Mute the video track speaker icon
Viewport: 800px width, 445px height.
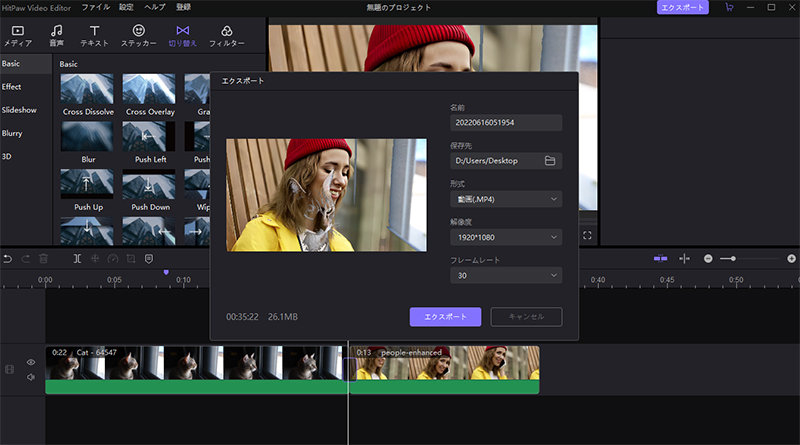click(31, 377)
